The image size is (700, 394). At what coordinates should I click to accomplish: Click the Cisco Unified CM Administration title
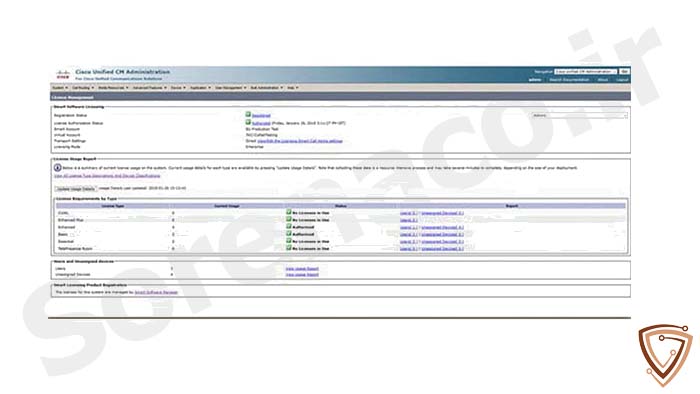[122, 72]
